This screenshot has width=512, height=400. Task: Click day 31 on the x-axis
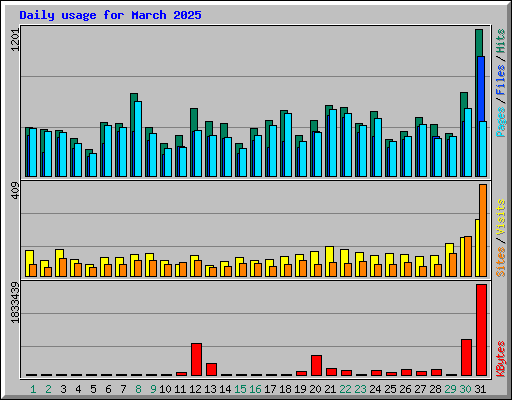[x=480, y=389]
